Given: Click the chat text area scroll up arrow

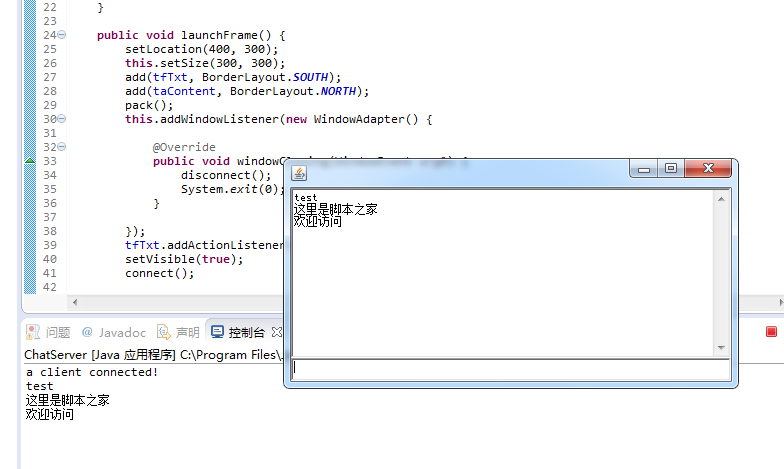Looking at the screenshot, I should pyautogui.click(x=721, y=199).
